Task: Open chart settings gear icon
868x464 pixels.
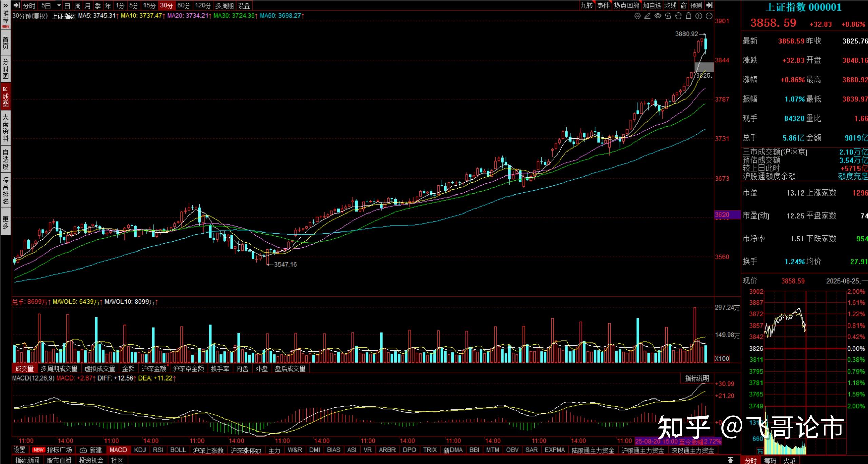Action: pyautogui.click(x=637, y=16)
